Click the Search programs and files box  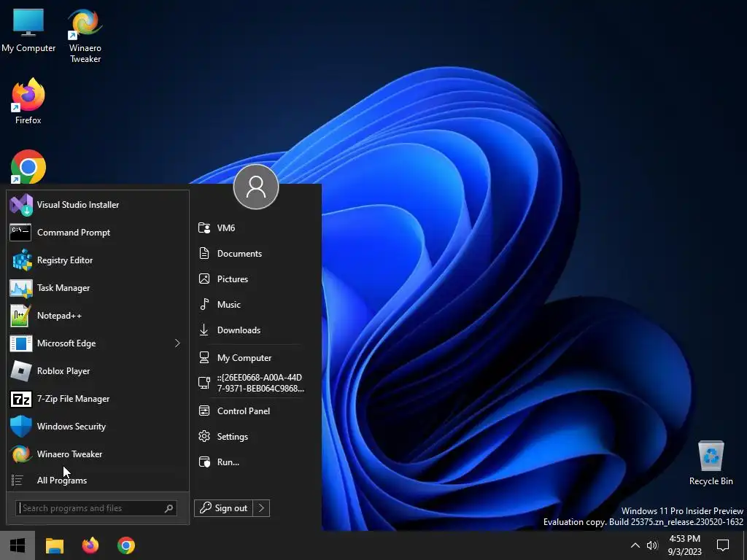tap(96, 508)
